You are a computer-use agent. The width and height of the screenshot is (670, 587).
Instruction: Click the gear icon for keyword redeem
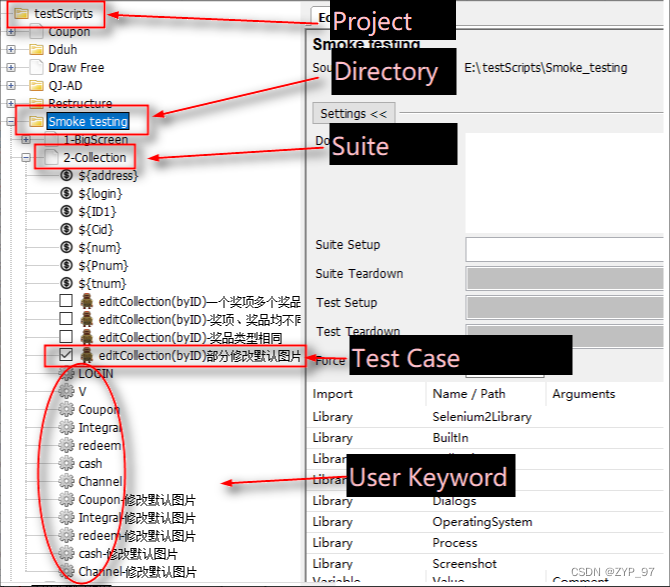[x=66, y=445]
